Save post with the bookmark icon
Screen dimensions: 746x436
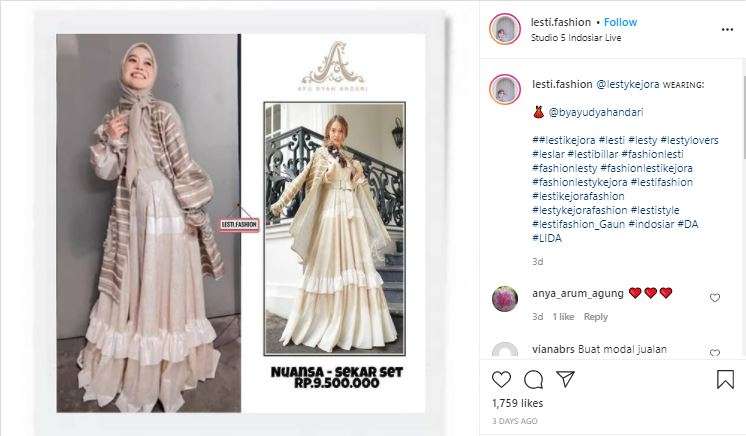pyautogui.click(x=725, y=379)
